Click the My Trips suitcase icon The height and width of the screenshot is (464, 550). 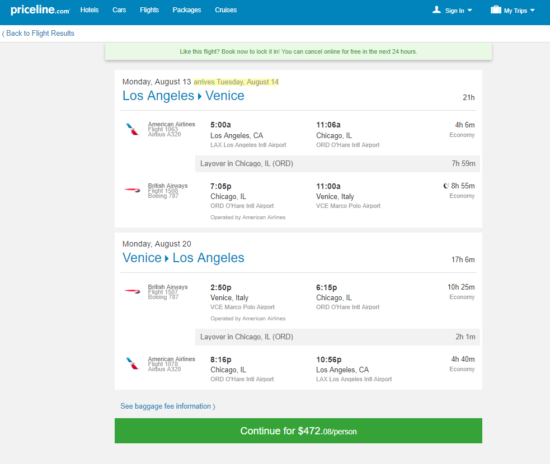[x=496, y=10]
